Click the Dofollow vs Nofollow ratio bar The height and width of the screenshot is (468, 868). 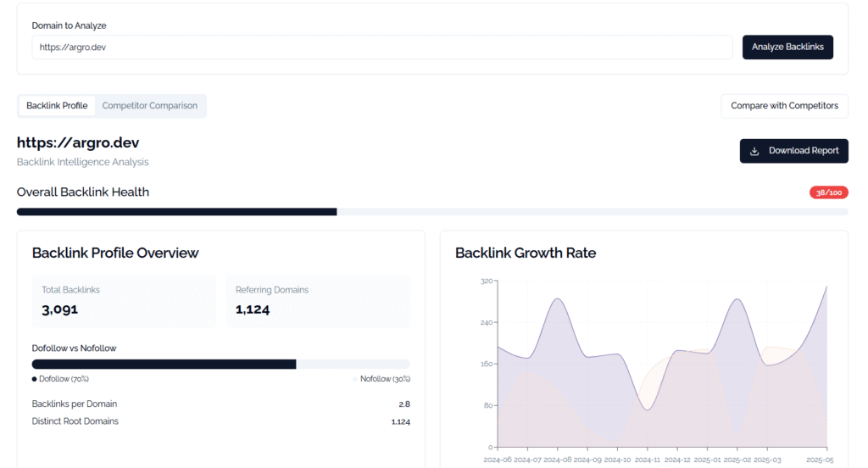221,365
